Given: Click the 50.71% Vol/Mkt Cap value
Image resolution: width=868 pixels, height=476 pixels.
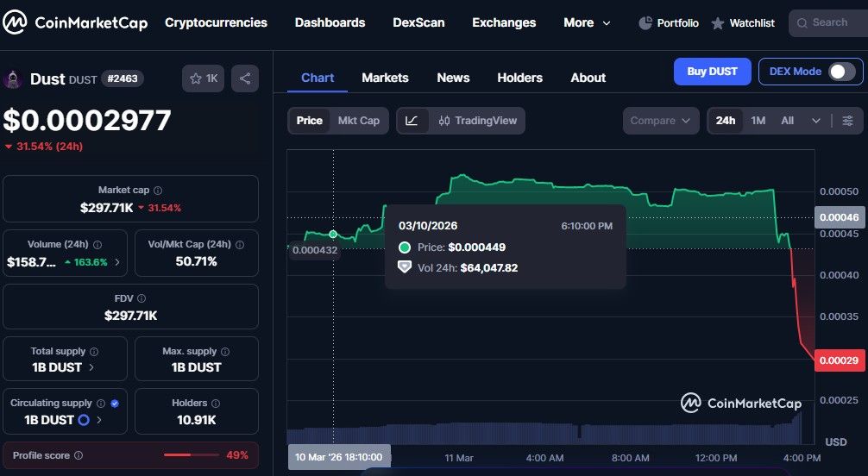Looking at the screenshot, I should 196,261.
